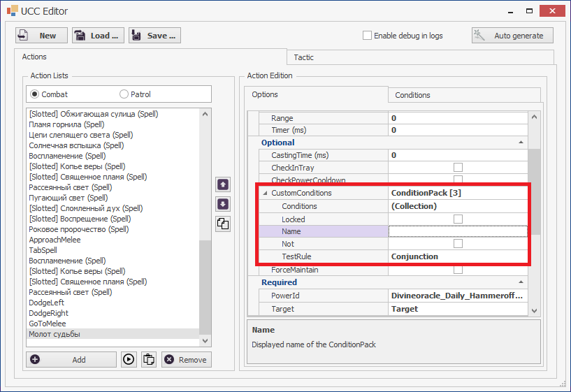The image size is (571, 392).
Task: Click the Timer (ms) value field
Action: [x=458, y=130]
